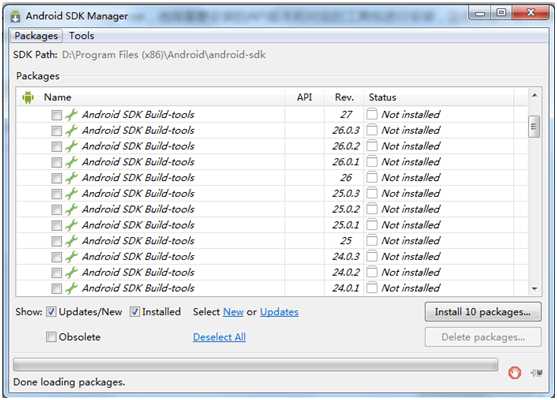Click the green Android robot icon in table header
This screenshot has width=557, height=400.
28,97
